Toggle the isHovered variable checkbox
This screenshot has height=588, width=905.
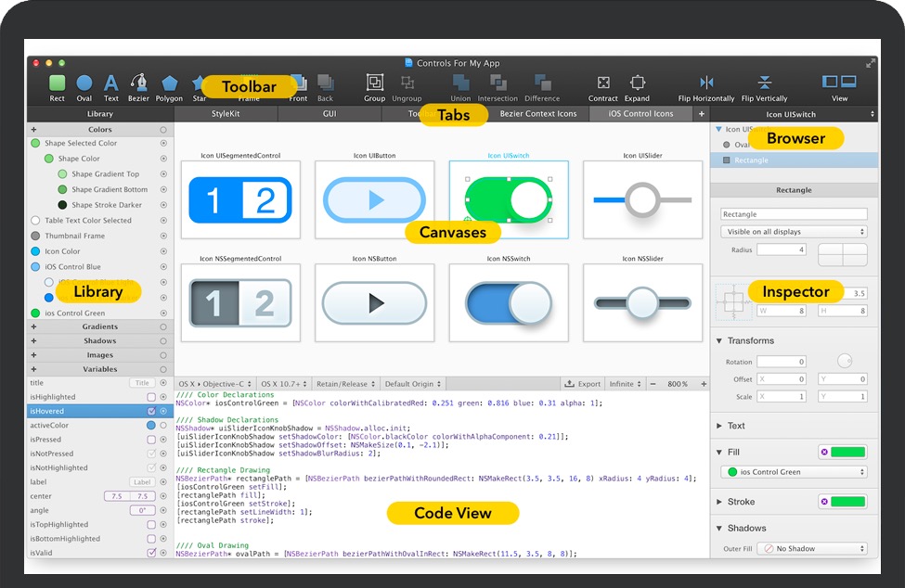click(x=151, y=411)
